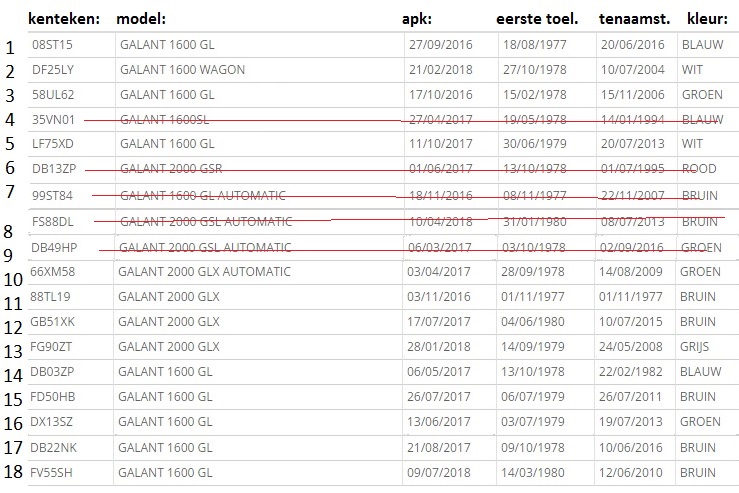The image size is (739, 493).
Task: Select the "eerste toel." column header
Action: click(x=536, y=19)
